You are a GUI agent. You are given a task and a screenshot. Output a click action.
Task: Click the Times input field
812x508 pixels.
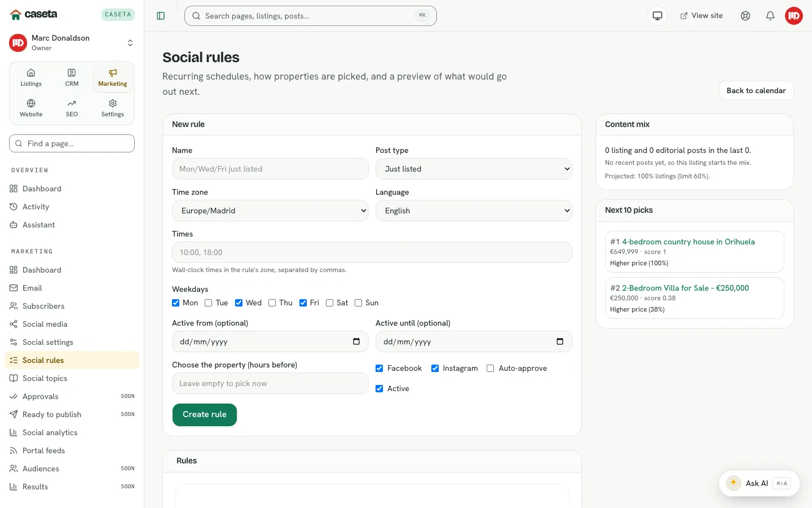[x=372, y=252]
